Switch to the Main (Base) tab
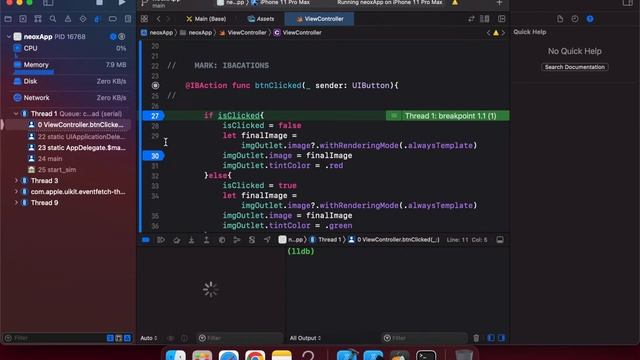This screenshot has width=640, height=360. pos(206,19)
